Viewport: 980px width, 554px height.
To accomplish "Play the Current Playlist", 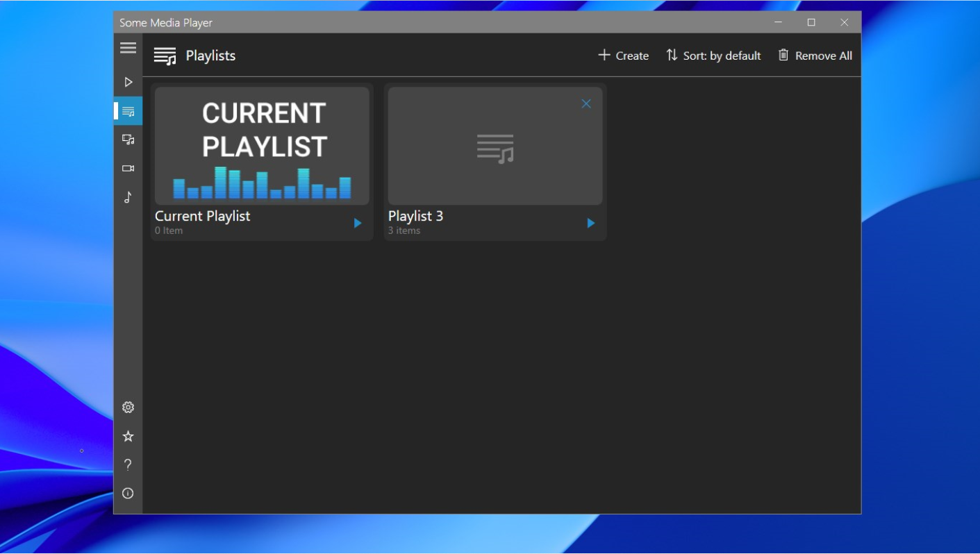I will (x=358, y=223).
